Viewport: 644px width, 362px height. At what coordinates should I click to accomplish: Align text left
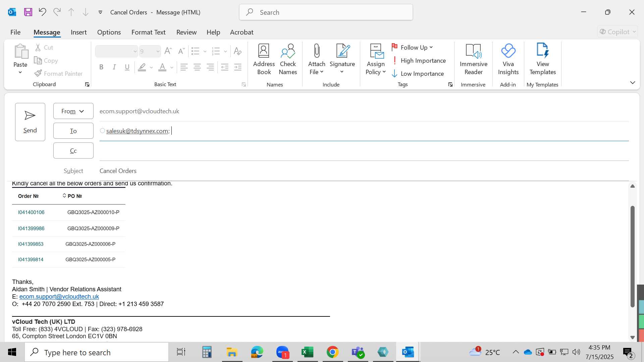tap(184, 67)
